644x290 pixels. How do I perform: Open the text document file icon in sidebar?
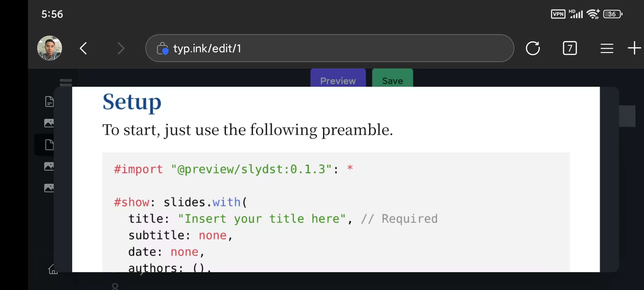(x=49, y=101)
